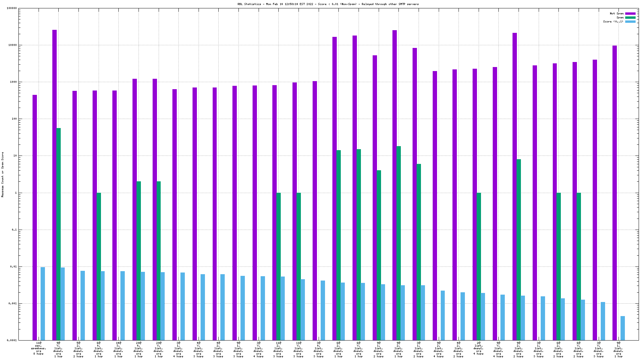Click the purple bar above zen.spamhaus.org
The width and height of the screenshot is (644, 362).
pos(35,217)
